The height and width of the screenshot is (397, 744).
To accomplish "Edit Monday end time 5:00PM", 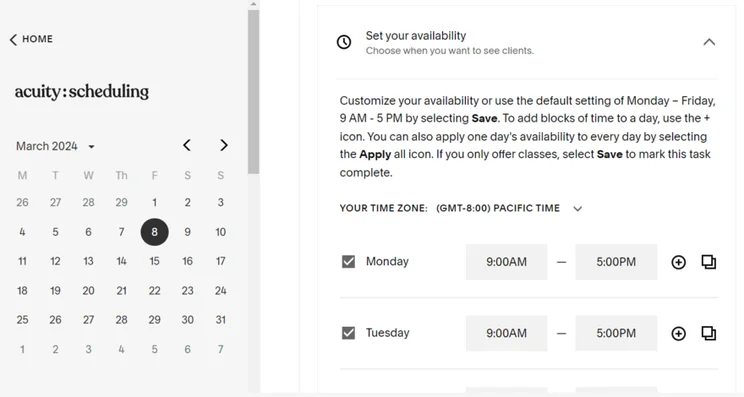I will [616, 262].
